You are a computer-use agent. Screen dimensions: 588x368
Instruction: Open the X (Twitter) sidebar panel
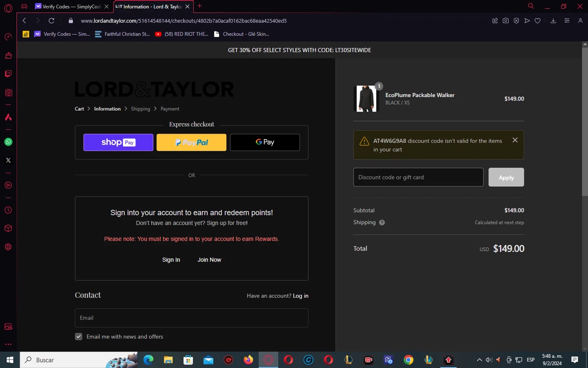tap(8, 160)
